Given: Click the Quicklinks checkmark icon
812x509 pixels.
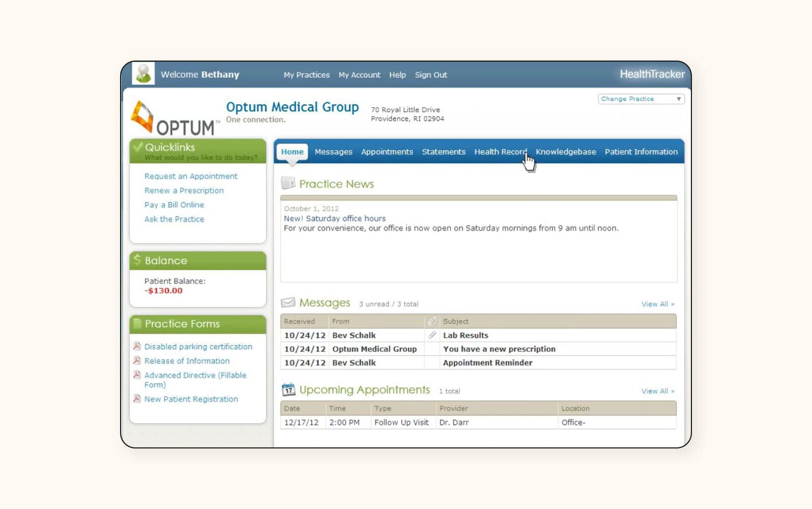Looking at the screenshot, I should (137, 147).
